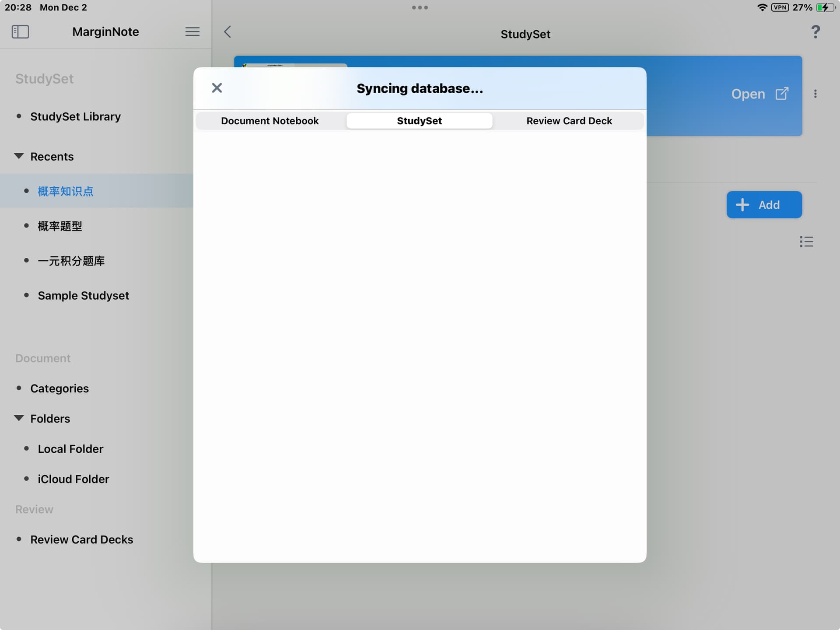Switch to list view icon below Add

point(806,241)
